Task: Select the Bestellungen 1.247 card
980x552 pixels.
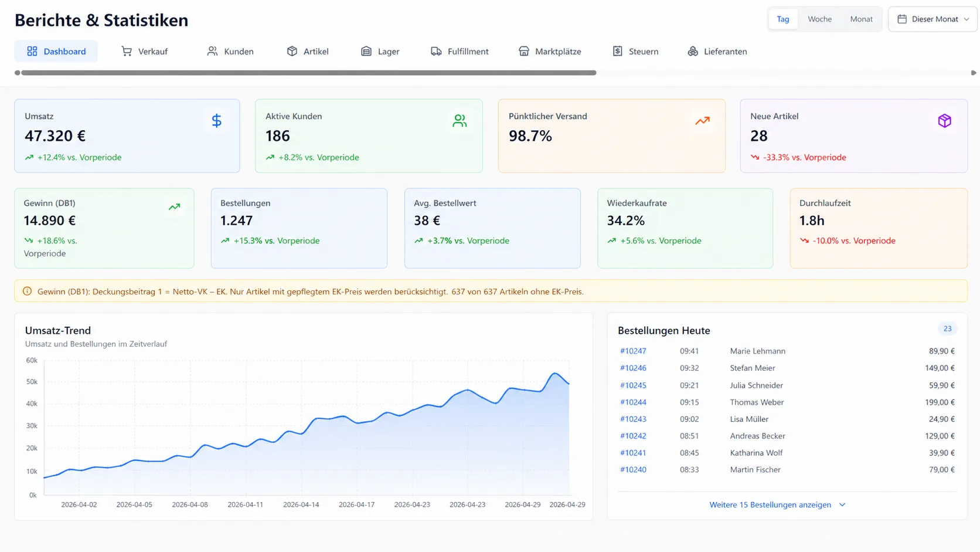Action: (x=299, y=228)
